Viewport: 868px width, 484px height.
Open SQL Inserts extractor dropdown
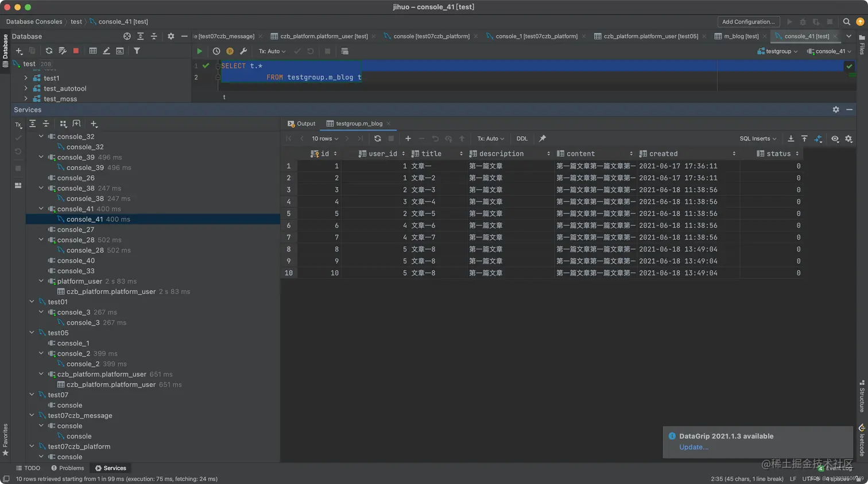pyautogui.click(x=758, y=138)
